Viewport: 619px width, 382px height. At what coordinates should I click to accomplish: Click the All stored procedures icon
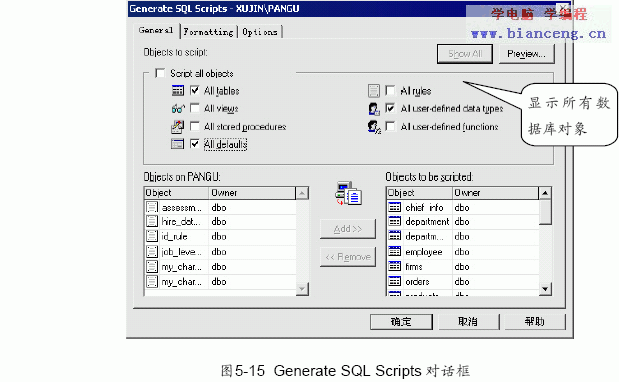(x=178, y=127)
